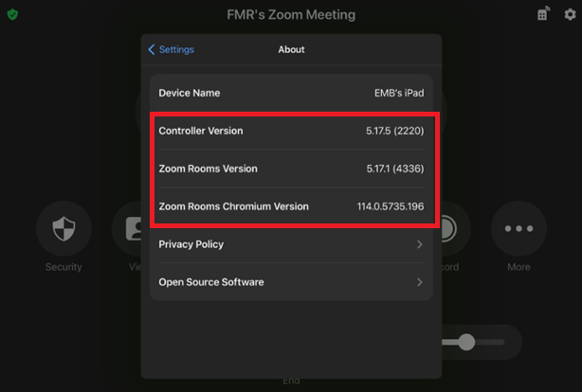The image size is (582, 392).
Task: Select the Controller Version row
Action: coord(291,131)
